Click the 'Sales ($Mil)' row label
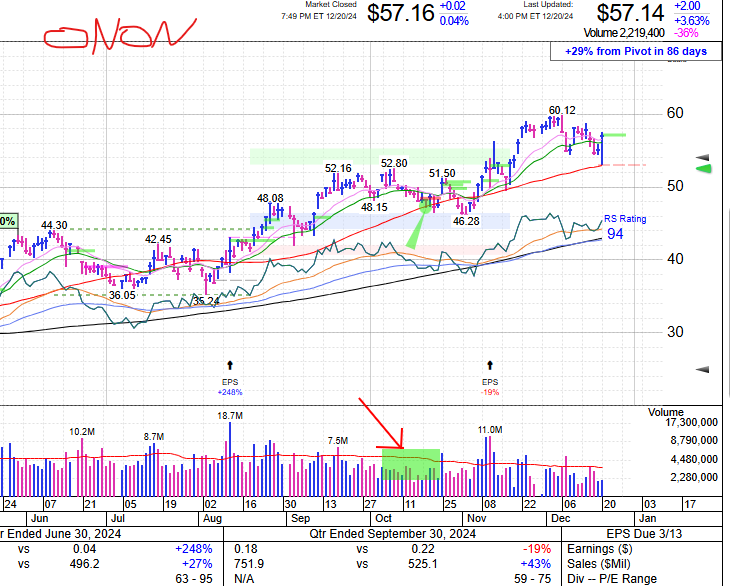 click(x=599, y=564)
